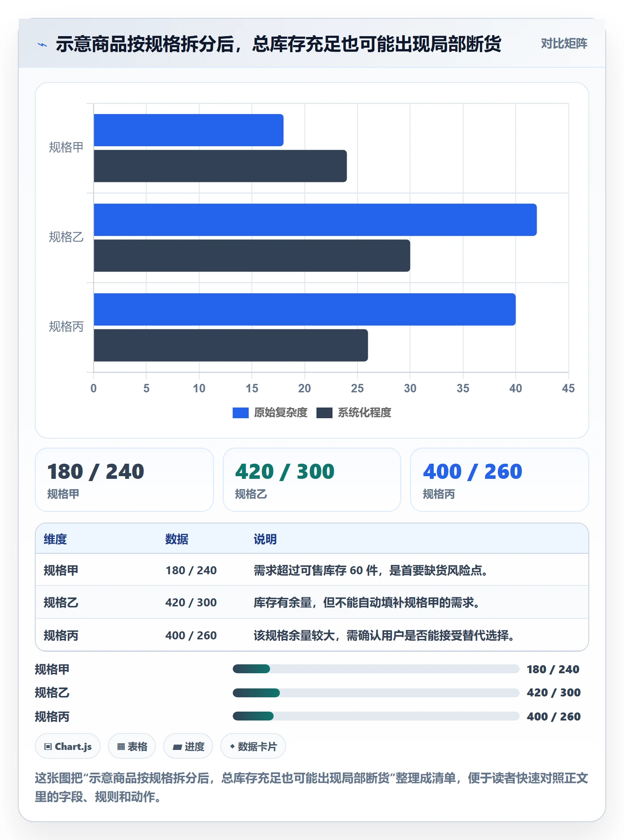Select the 400 / 260 规格丙 data card
Image resolution: width=624 pixels, height=840 pixels.
click(500, 480)
